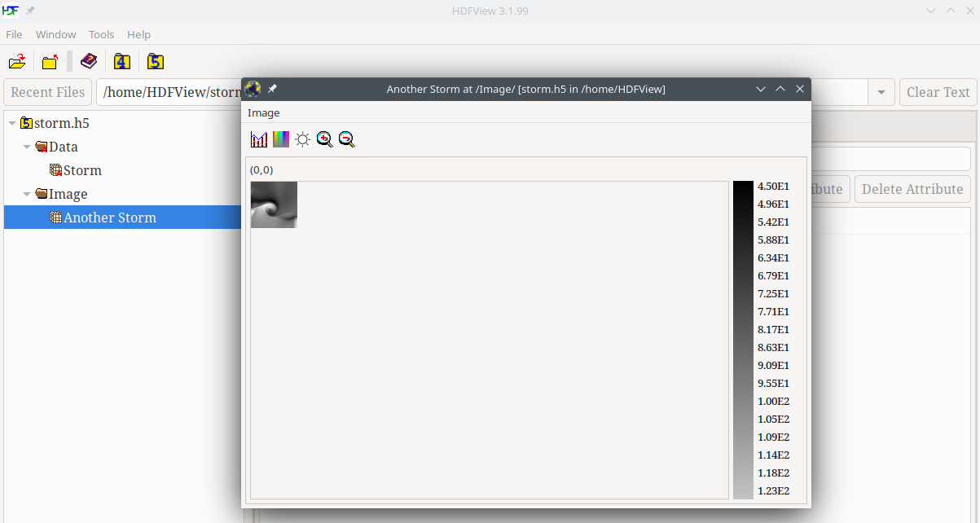Select the Storm dataset in tree
The height and width of the screenshot is (523, 980).
point(81,171)
